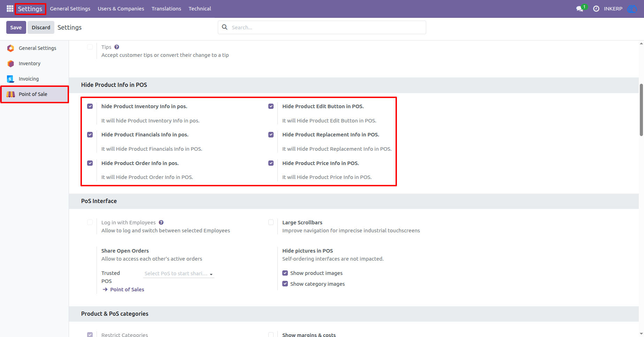Select Invoicing in the sidebar
644x337 pixels.
click(34, 79)
